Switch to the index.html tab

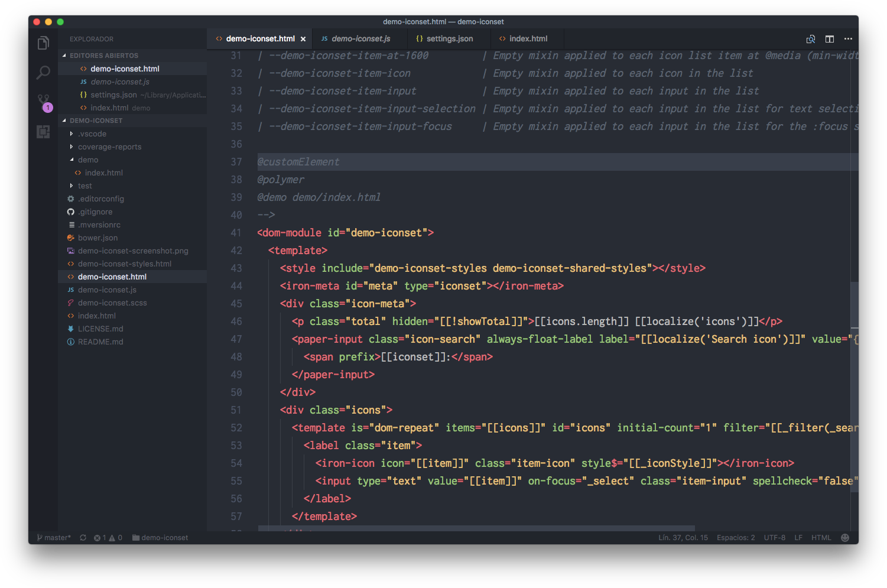coord(528,39)
